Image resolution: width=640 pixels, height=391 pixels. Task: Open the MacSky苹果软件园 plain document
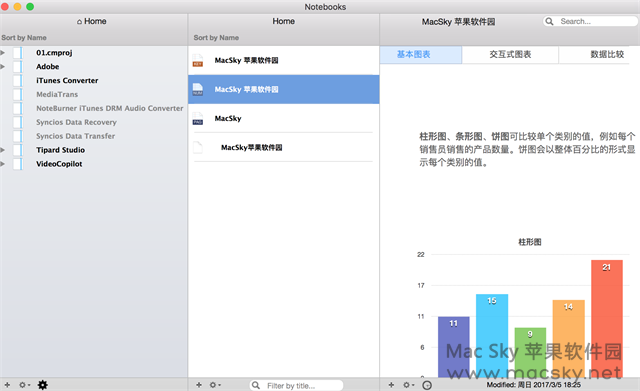coord(284,147)
